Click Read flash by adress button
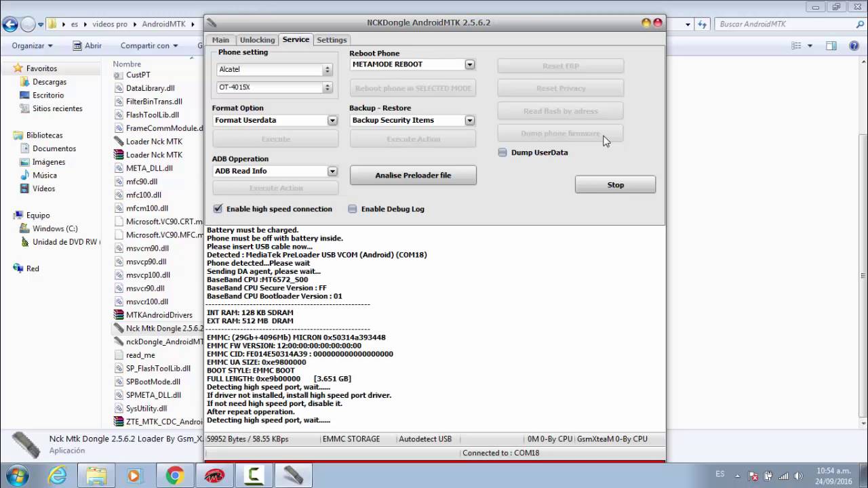This screenshot has height=488, width=868. 561,111
